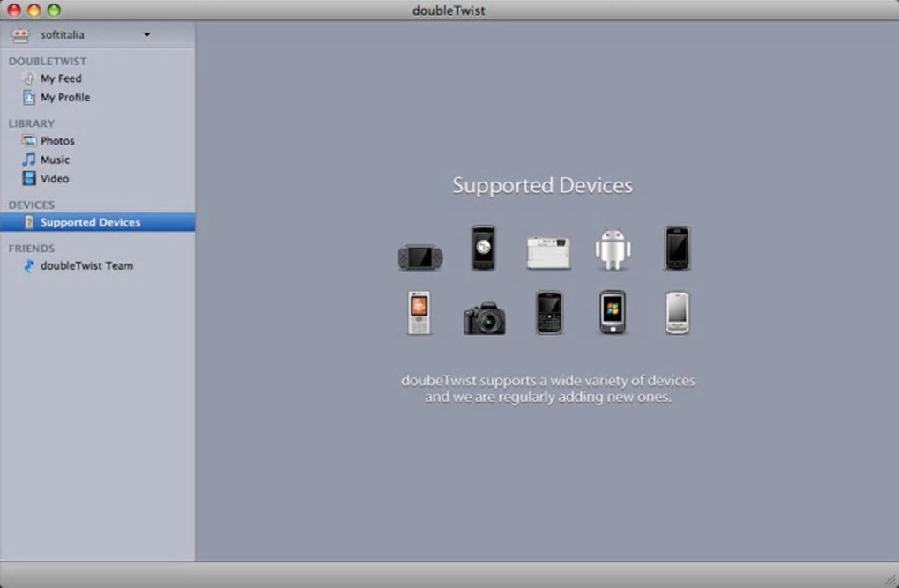
Task: Click the doubleTwist Team logo icon
Action: [x=29, y=265]
